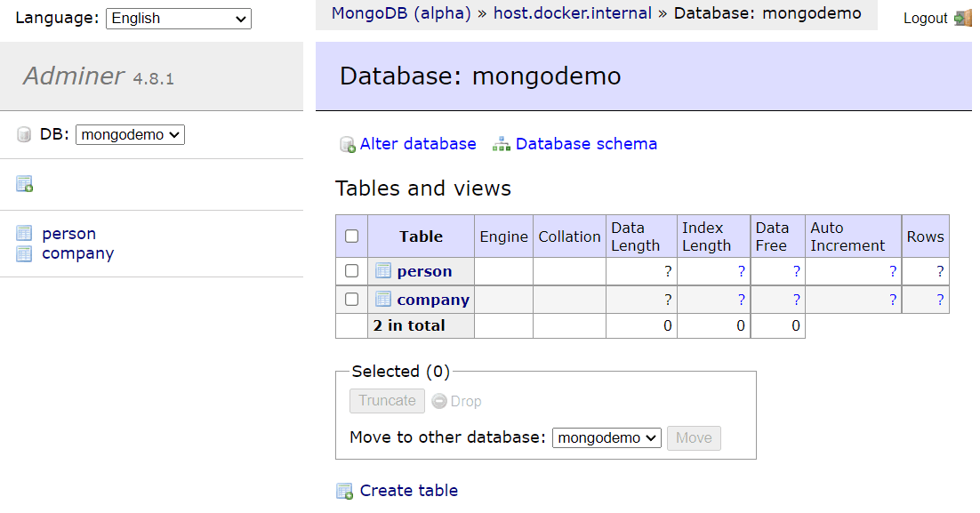
Task: Go to host.docker.internal breadcrumb
Action: click(573, 13)
